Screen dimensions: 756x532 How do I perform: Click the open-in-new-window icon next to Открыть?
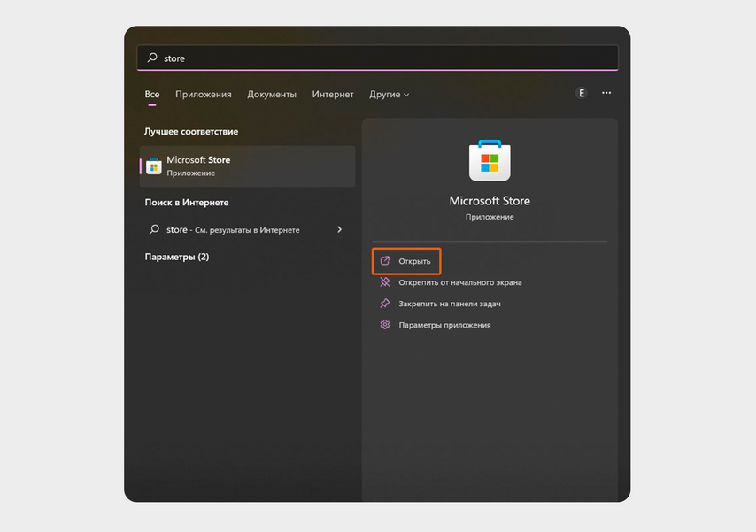click(385, 261)
